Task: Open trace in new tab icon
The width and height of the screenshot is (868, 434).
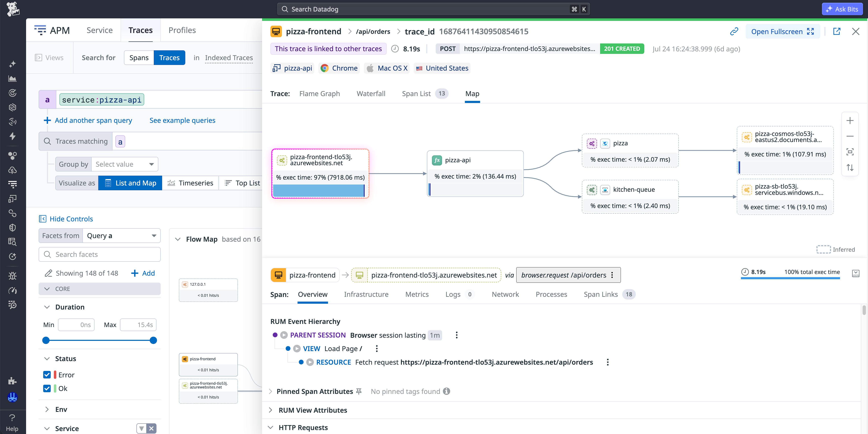Action: (x=837, y=32)
